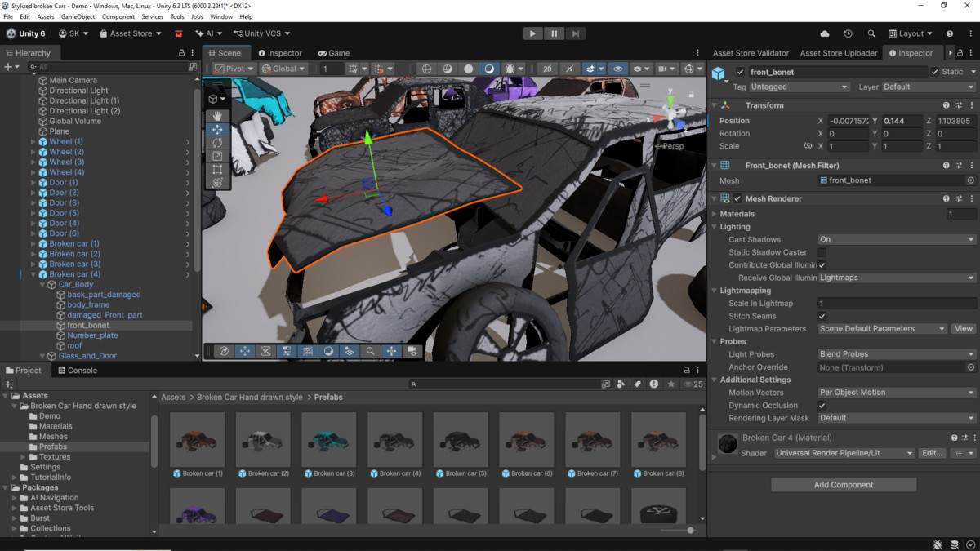Toggle scene audio icon
980x551 pixels.
[x=569, y=69]
